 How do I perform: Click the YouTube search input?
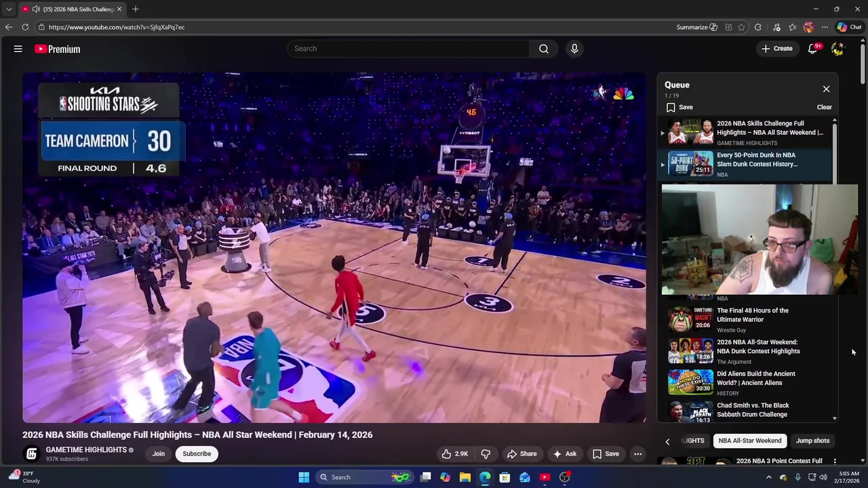409,49
